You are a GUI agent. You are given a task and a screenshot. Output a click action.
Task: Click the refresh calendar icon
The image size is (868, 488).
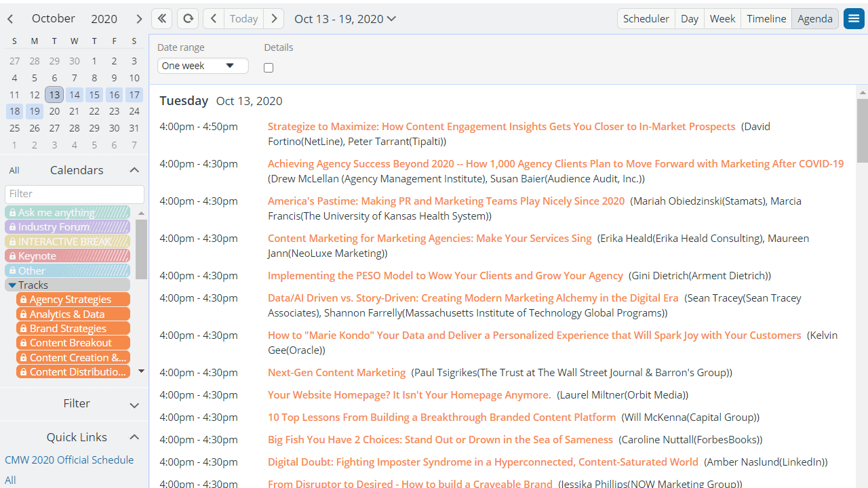coord(188,18)
